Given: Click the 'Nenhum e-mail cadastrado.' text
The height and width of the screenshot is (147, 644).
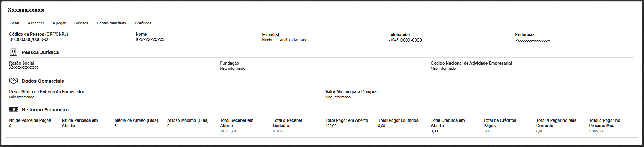Looking at the screenshot, I should 285,40.
